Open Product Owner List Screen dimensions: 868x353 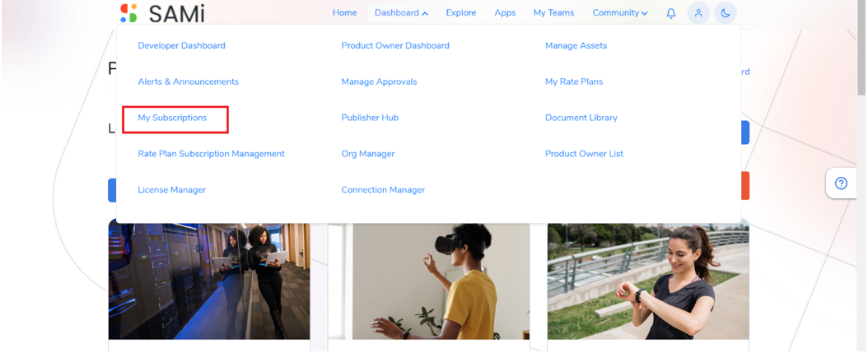pos(584,154)
